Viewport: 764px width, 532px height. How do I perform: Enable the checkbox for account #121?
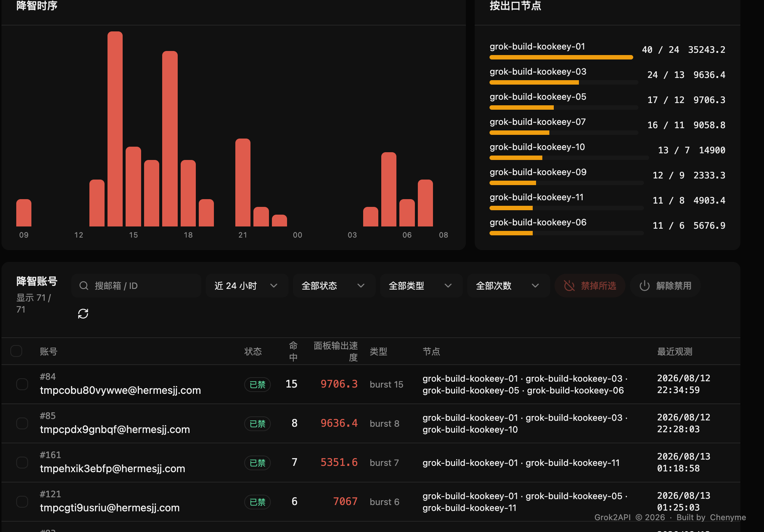22,502
